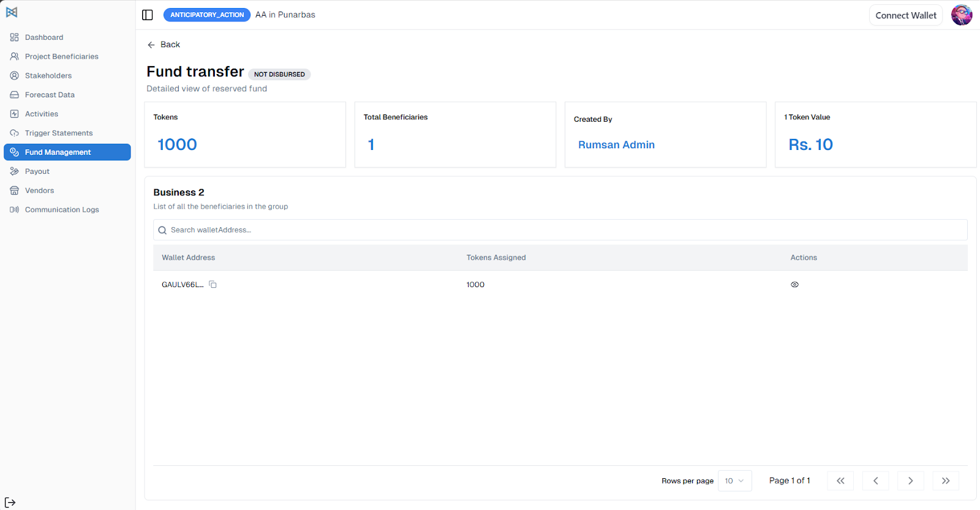Jump to first page of results
This screenshot has width=980, height=510.
tap(840, 481)
